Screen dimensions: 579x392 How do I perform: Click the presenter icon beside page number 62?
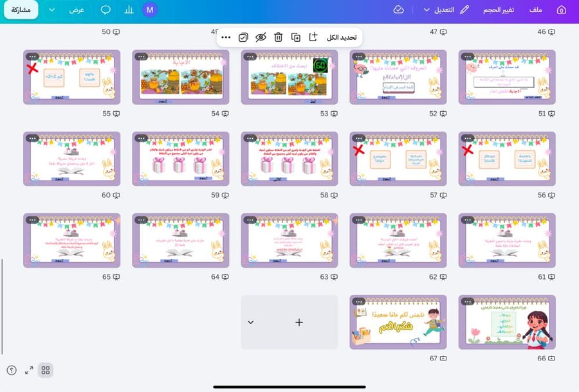443,278
